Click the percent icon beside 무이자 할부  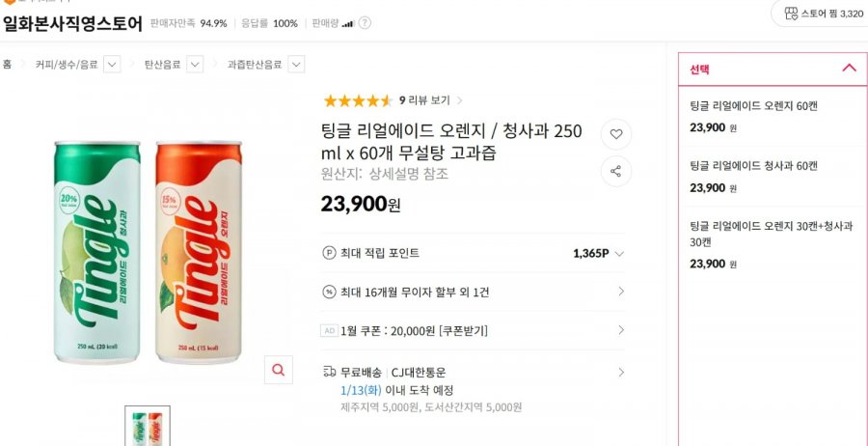pos(329,292)
